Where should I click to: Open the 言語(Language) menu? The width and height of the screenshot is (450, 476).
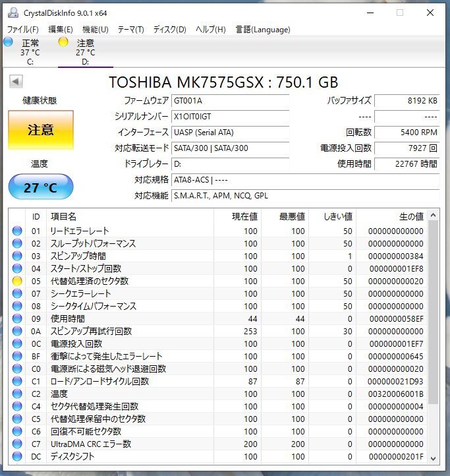[x=263, y=30]
